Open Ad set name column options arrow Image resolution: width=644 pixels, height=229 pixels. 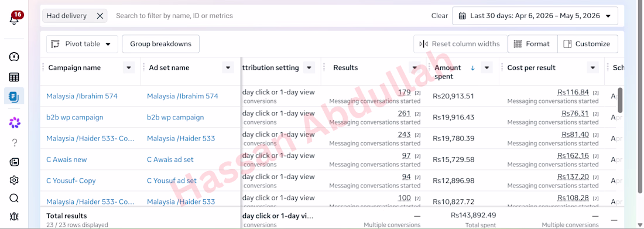[228, 68]
